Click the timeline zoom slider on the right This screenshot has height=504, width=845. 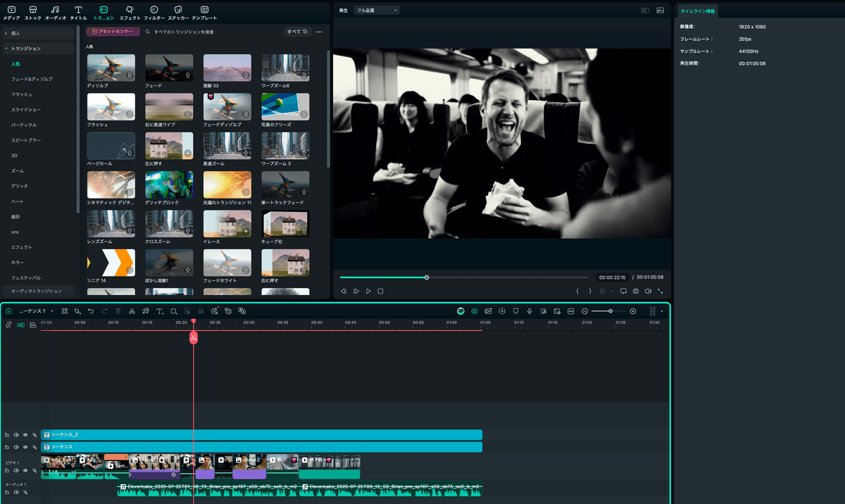[611, 310]
